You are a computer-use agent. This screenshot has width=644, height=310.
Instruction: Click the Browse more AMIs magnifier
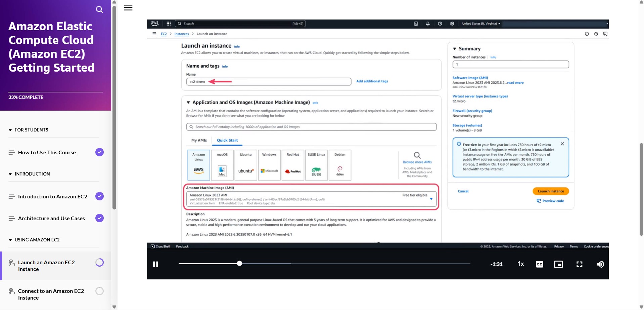[x=417, y=155]
